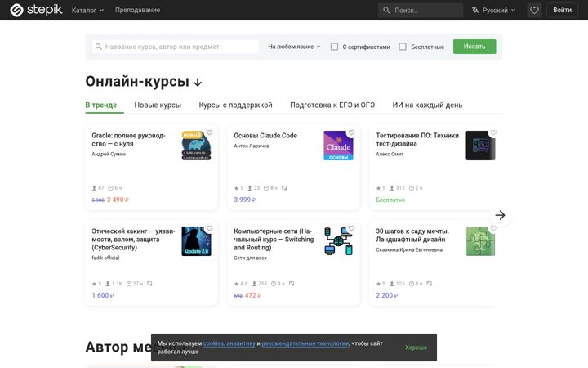Image resolution: width=588 pixels, height=368 pixels.
Task: Click the next courses arrow button
Action: 500,215
